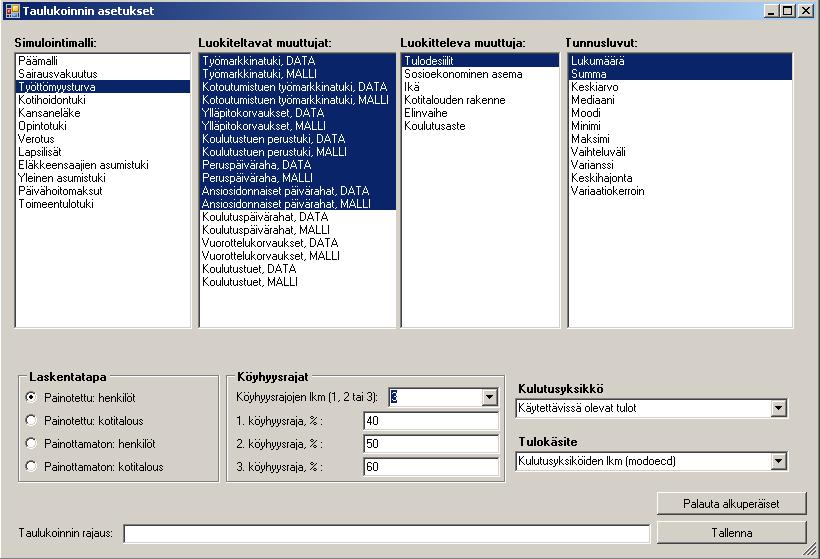
Task: Click Summa in Tunnusluvut list
Action: pos(680,74)
